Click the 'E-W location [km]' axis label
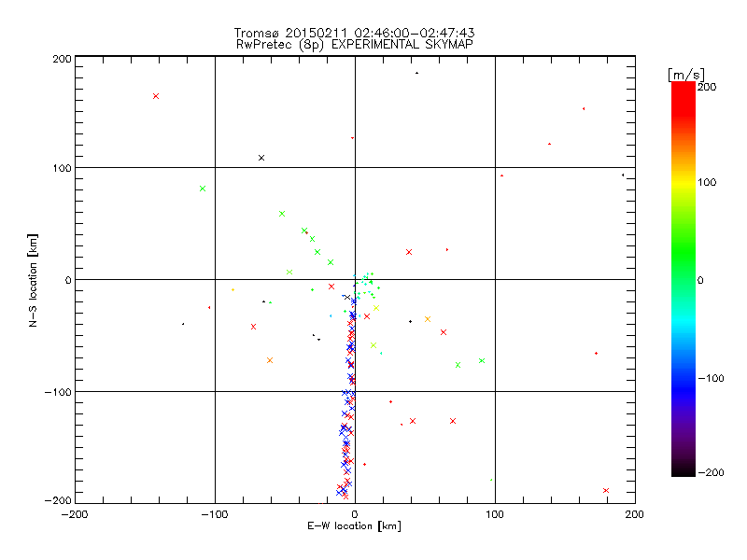 point(354,526)
